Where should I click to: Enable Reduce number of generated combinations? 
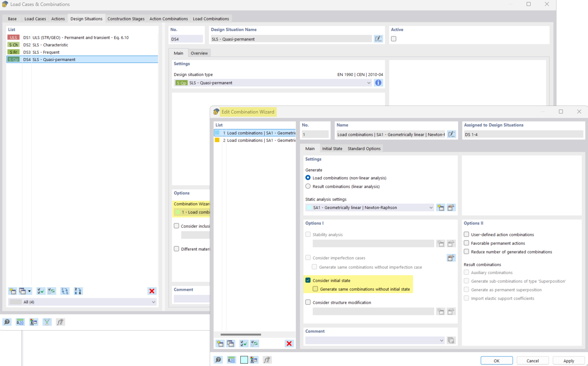point(466,252)
